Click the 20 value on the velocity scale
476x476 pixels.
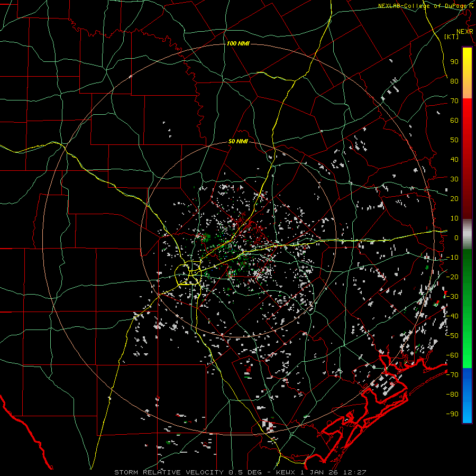point(454,198)
